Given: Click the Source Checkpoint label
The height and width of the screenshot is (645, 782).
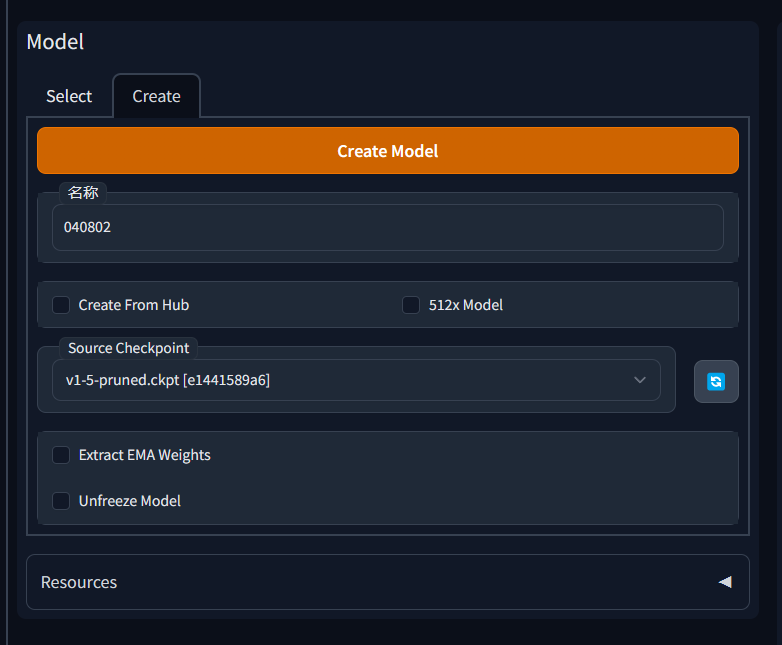Looking at the screenshot, I should point(129,348).
